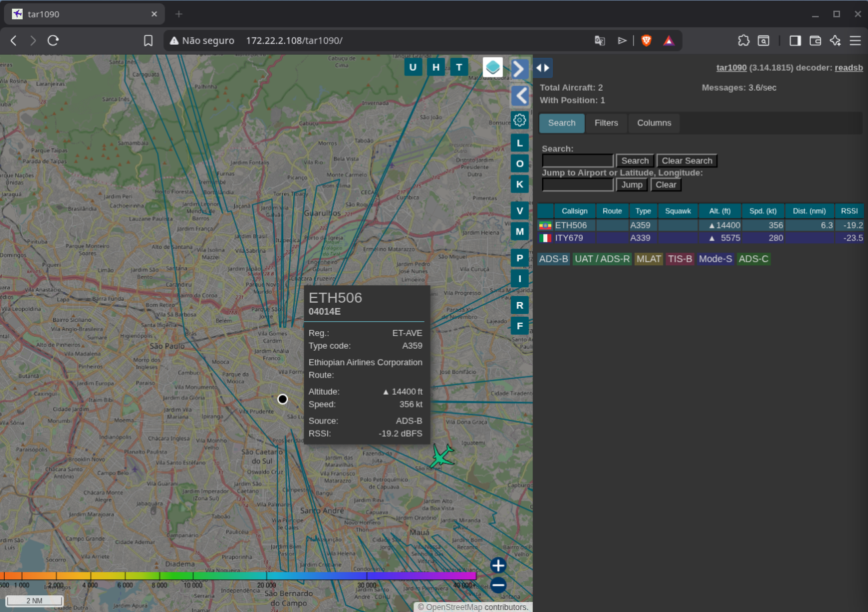The width and height of the screenshot is (868, 612).
Task: Click the UAT / ADS-R legend swatch
Action: pyautogui.click(x=603, y=259)
